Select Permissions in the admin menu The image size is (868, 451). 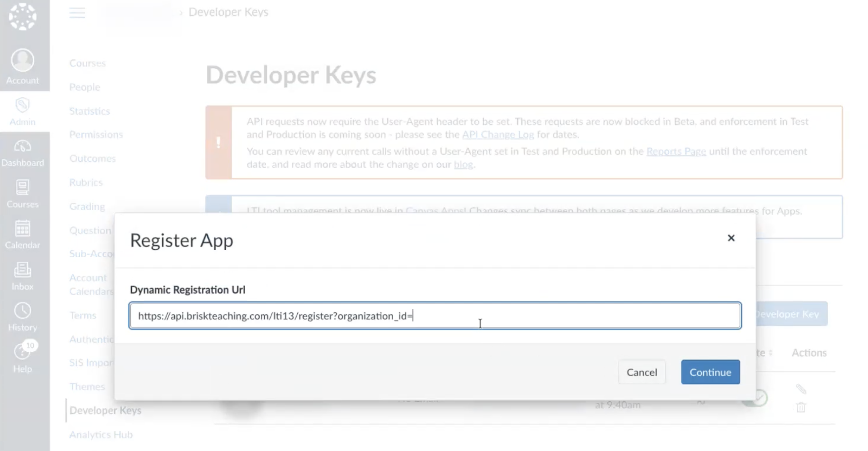tap(96, 134)
